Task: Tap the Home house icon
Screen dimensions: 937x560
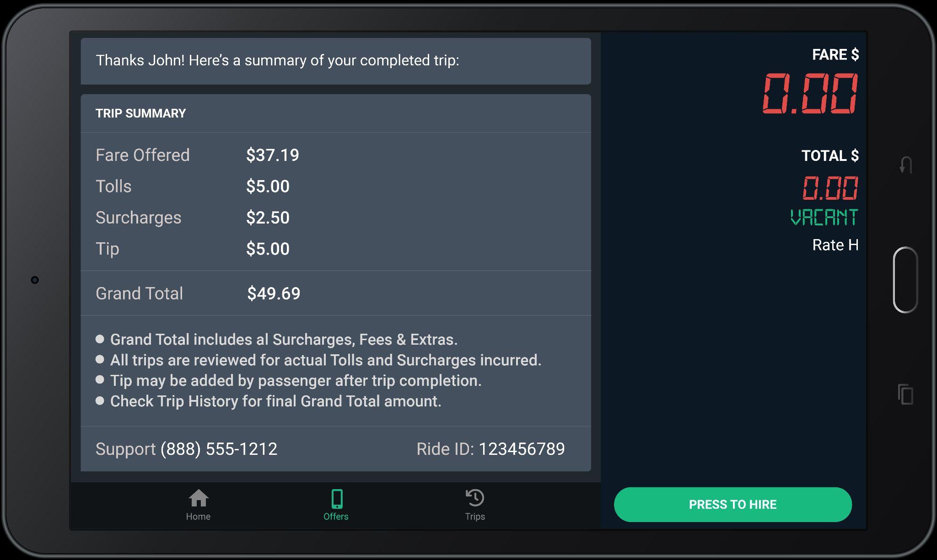Action: pos(199,498)
